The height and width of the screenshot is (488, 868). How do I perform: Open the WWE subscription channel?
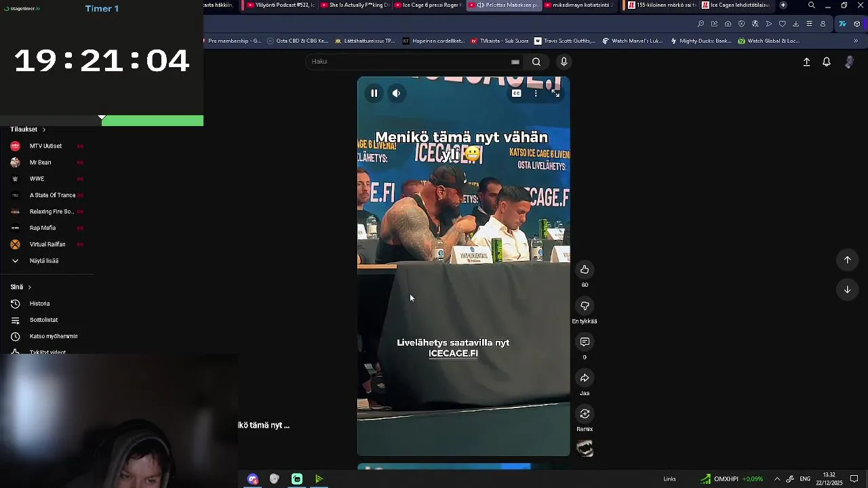pyautogui.click(x=46, y=179)
